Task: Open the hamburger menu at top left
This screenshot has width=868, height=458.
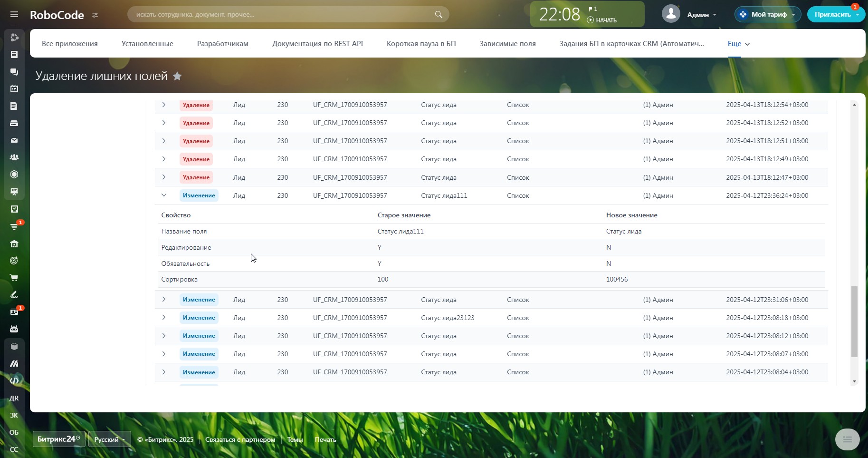Action: click(14, 15)
